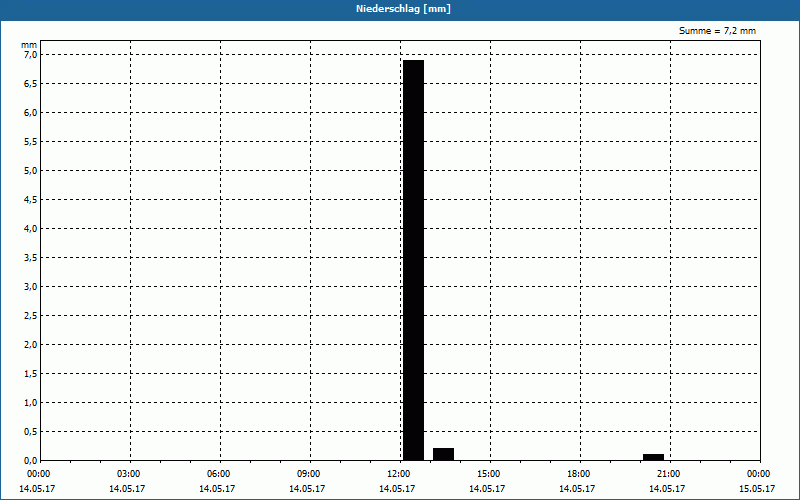Click the 3,5 y-axis value
The image size is (800, 500).
pos(30,258)
